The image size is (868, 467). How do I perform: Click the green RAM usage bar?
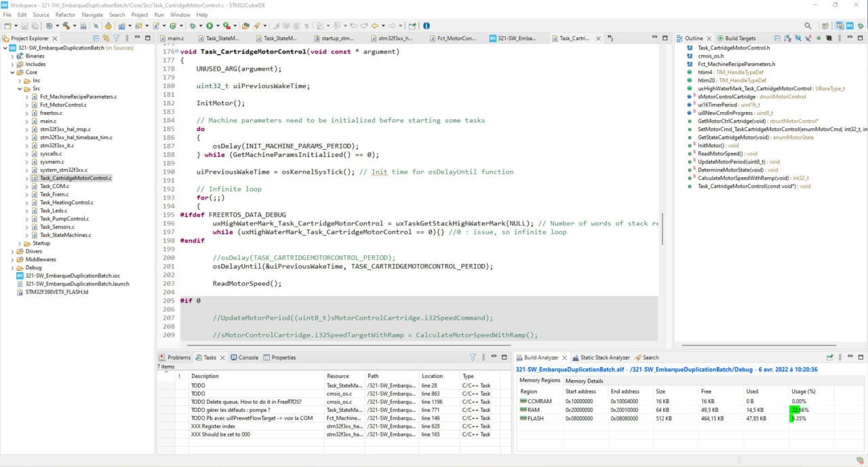point(795,410)
